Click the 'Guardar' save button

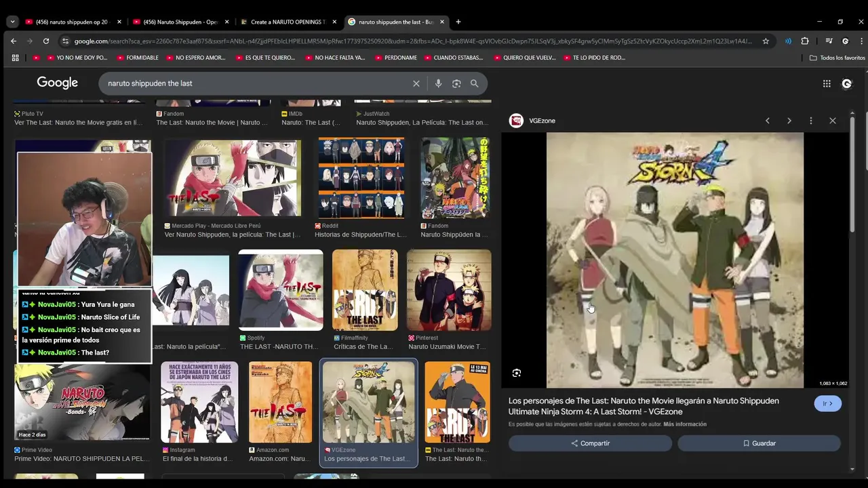pyautogui.click(x=759, y=443)
